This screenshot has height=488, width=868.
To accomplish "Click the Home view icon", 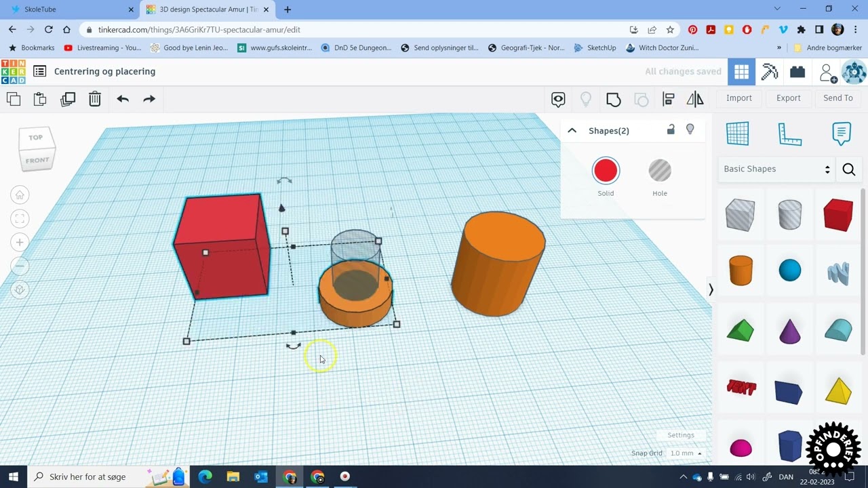I will pyautogui.click(x=20, y=195).
